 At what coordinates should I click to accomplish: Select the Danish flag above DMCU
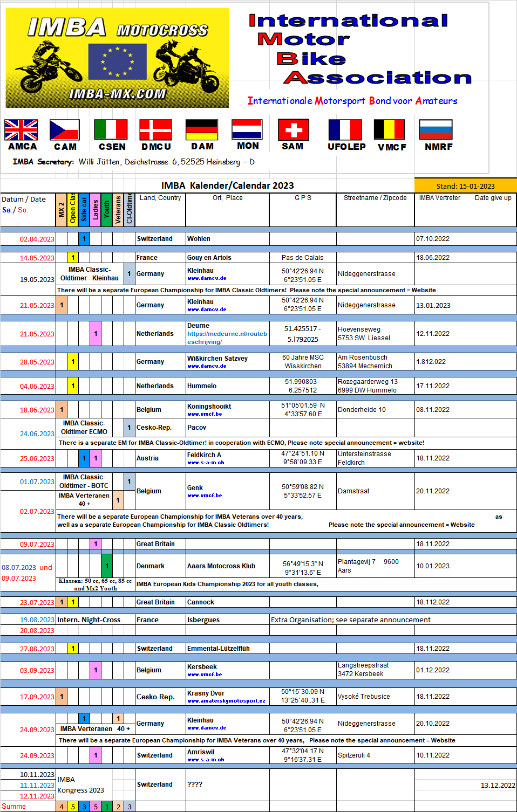click(156, 130)
